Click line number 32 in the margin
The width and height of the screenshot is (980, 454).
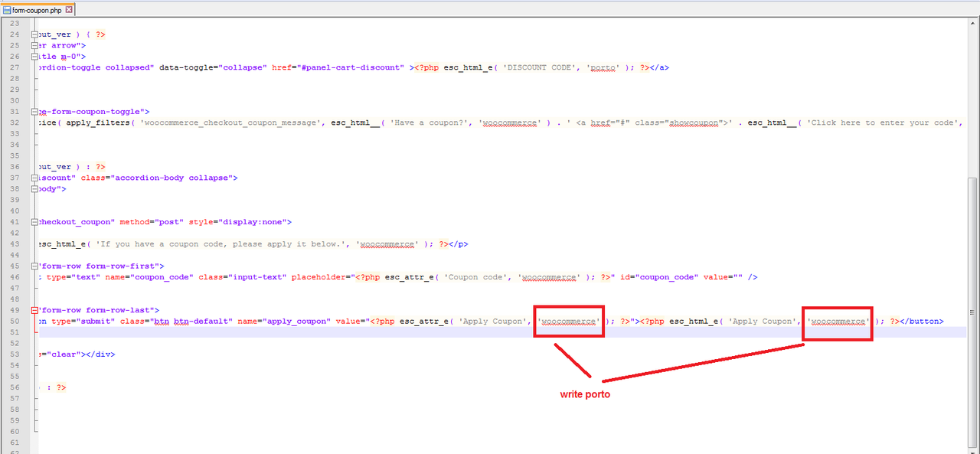point(15,122)
